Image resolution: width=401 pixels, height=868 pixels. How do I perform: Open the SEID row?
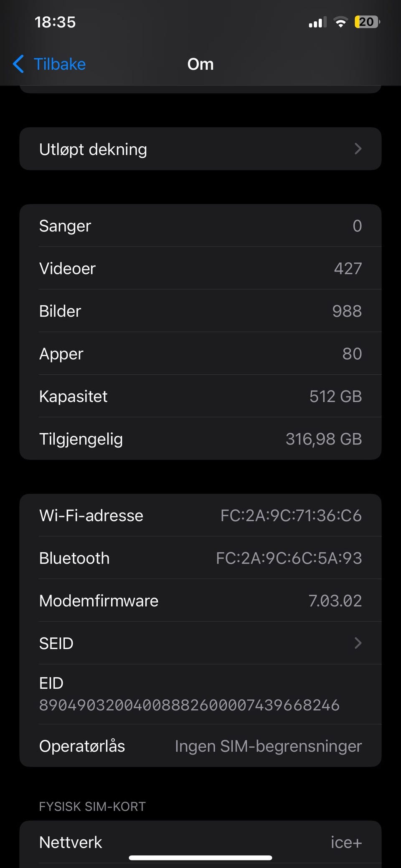[200, 643]
